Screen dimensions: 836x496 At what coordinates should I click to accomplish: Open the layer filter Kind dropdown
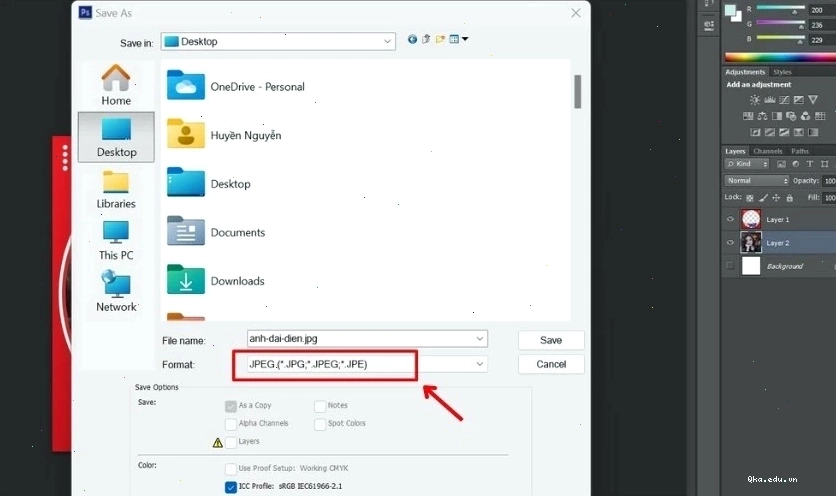pos(747,164)
